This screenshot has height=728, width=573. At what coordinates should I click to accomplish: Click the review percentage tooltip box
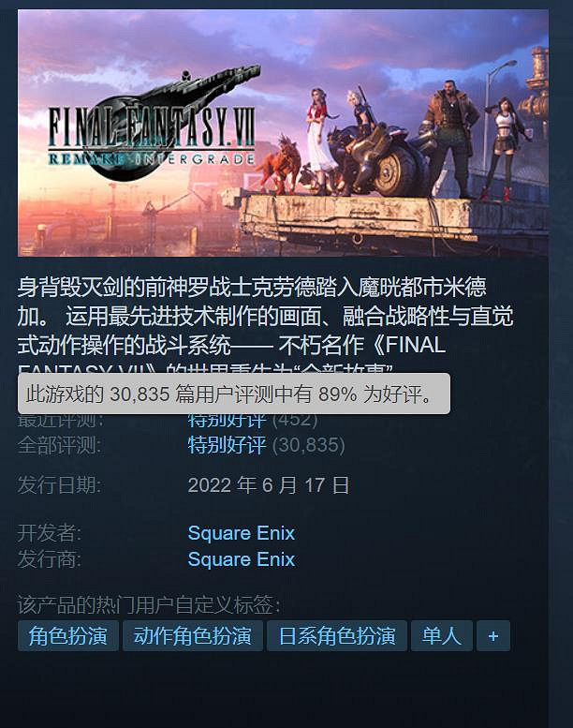pos(234,394)
